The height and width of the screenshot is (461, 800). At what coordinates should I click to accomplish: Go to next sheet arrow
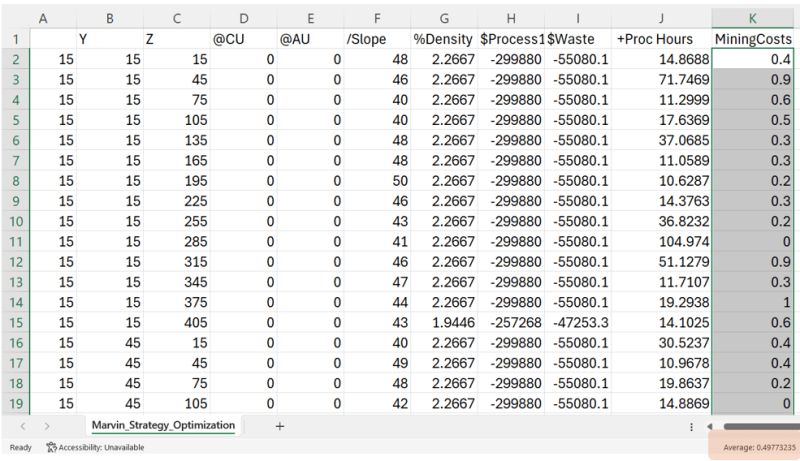point(46,426)
